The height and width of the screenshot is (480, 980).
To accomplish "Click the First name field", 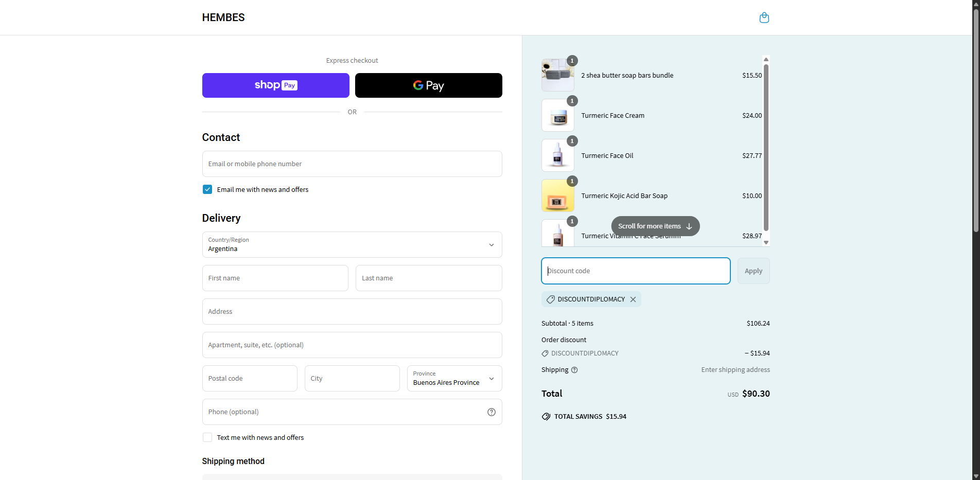I will tap(275, 278).
